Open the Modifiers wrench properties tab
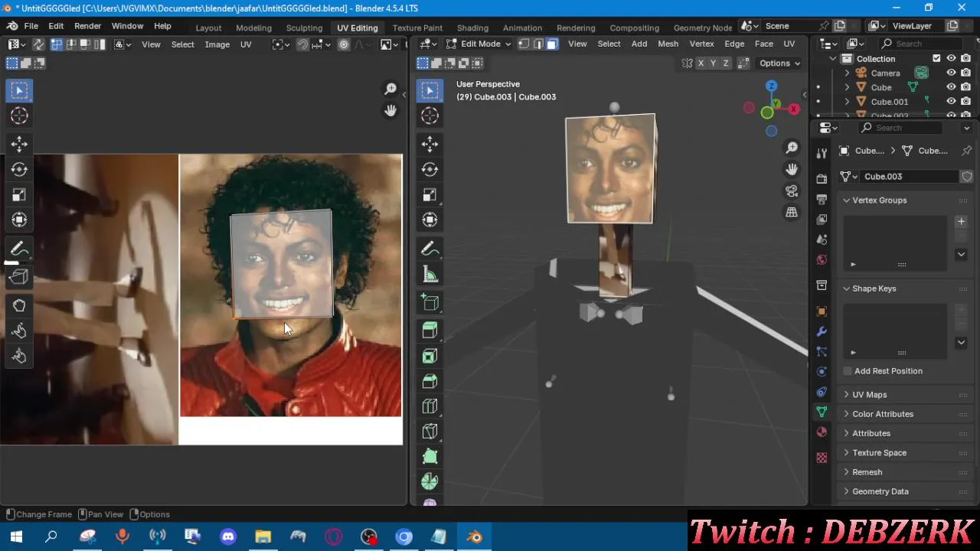 pyautogui.click(x=822, y=331)
